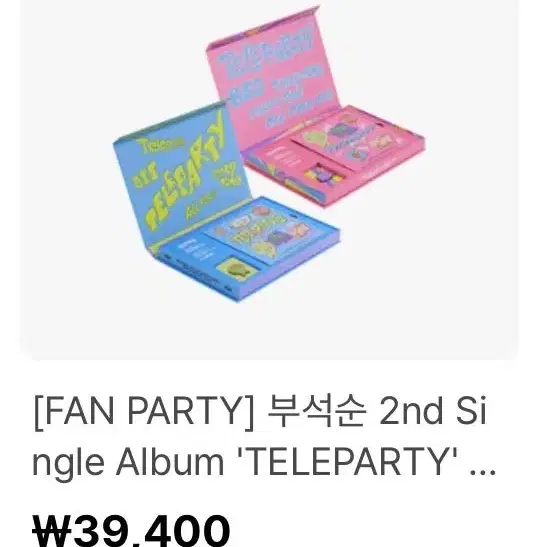Click the ₩39,400 price label
This screenshot has height=547, width=547.
click(x=131, y=531)
